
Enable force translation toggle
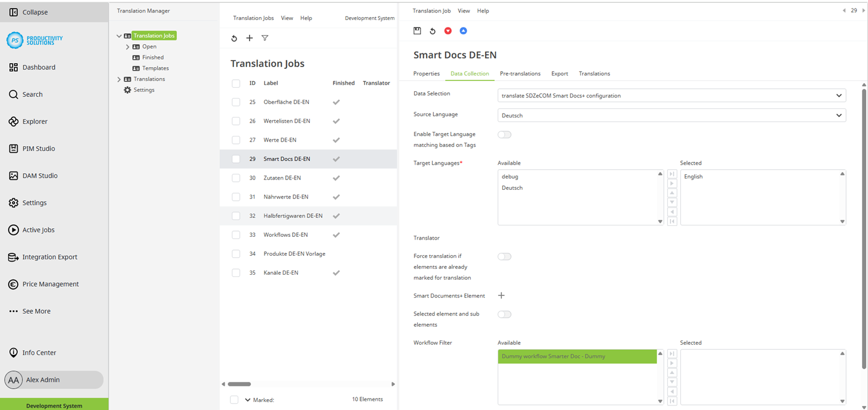[504, 256]
